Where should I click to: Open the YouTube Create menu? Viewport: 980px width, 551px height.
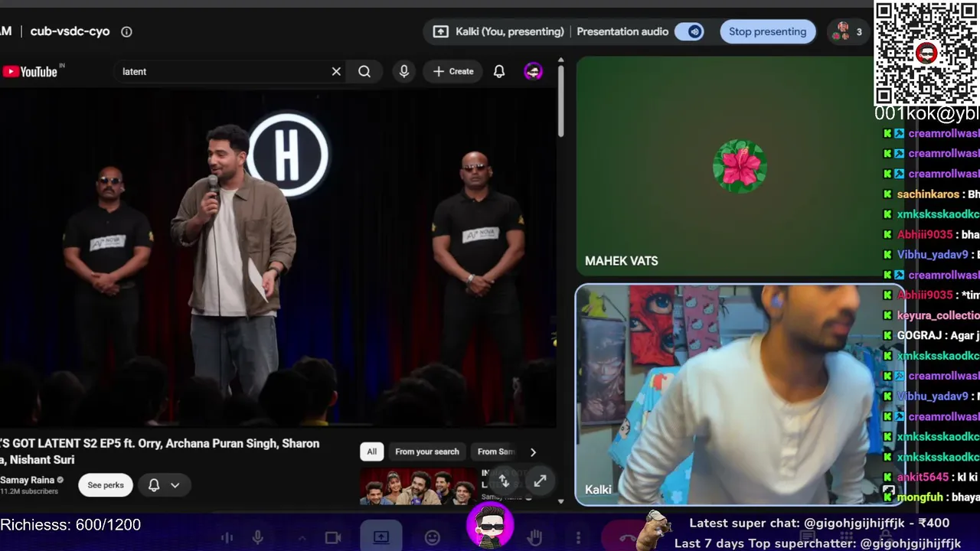[453, 71]
